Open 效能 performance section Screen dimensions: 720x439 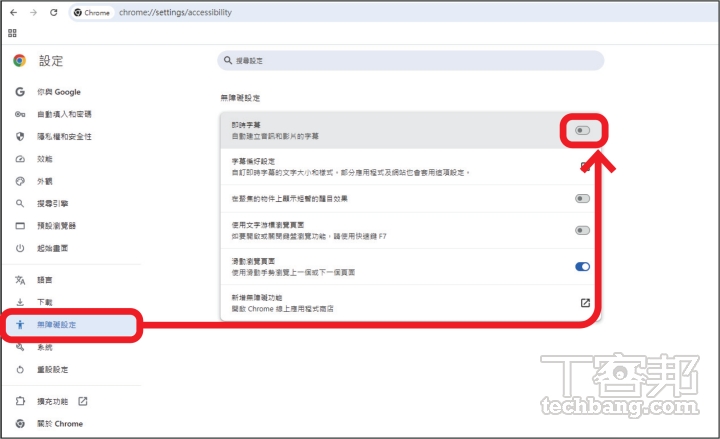(45, 159)
